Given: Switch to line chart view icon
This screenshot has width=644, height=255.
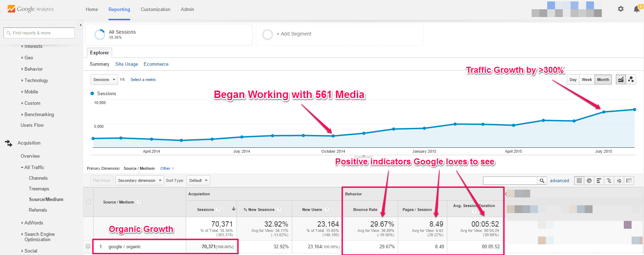Looking at the screenshot, I should coord(621,80).
